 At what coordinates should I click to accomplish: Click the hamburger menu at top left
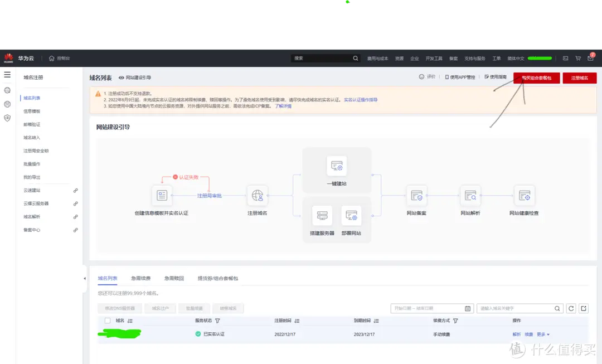tap(7, 74)
